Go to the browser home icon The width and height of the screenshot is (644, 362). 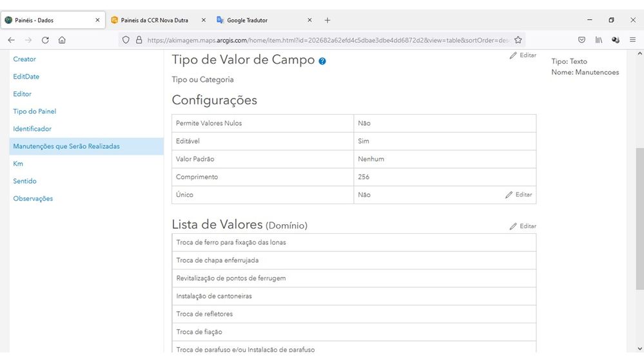click(62, 40)
